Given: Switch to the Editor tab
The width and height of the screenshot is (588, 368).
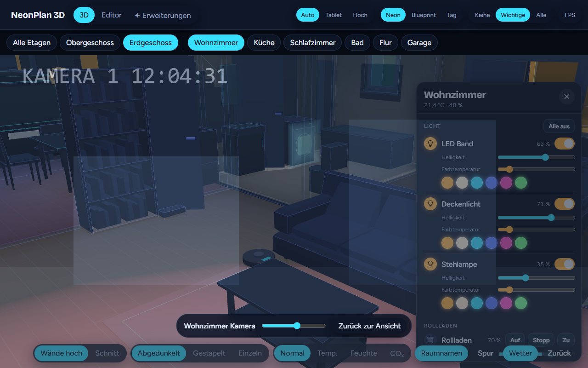Looking at the screenshot, I should pyautogui.click(x=112, y=15).
